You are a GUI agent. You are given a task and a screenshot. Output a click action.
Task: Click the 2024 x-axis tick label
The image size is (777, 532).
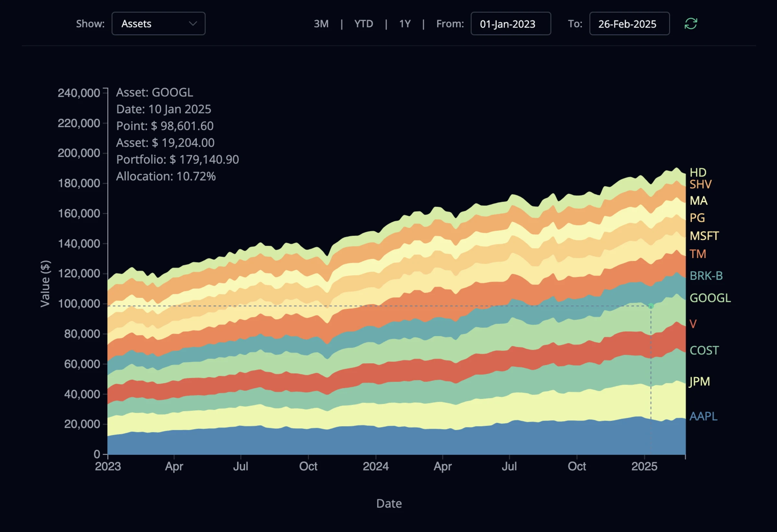[x=376, y=466]
